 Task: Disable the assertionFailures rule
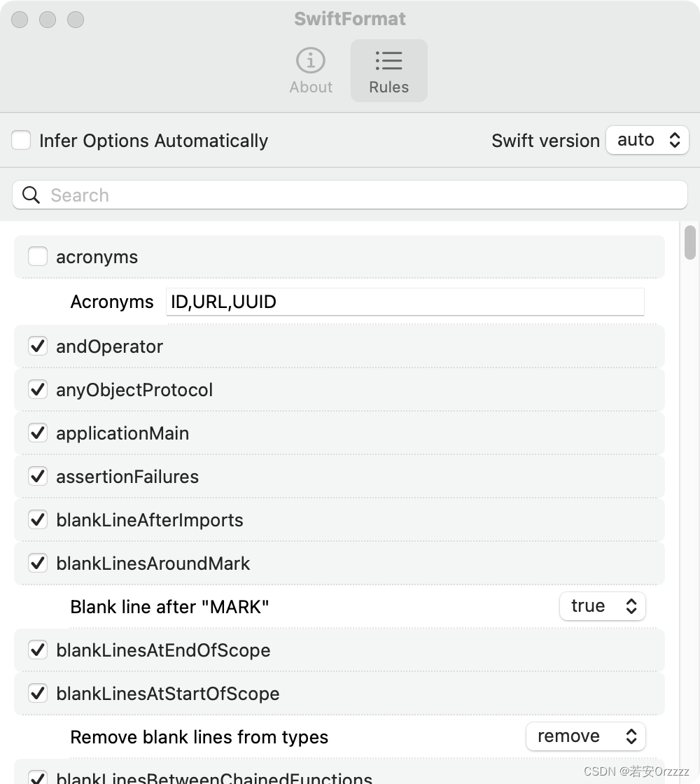pos(38,476)
